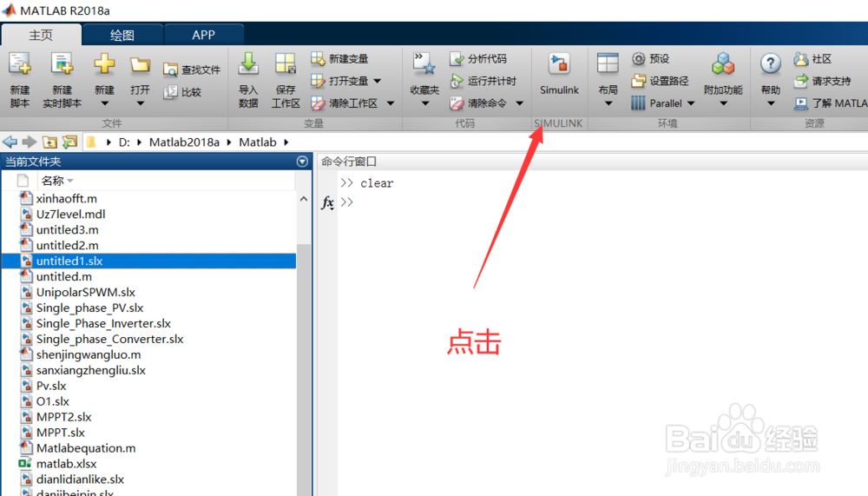Open 附加功能 add-ons

pyautogui.click(x=723, y=81)
